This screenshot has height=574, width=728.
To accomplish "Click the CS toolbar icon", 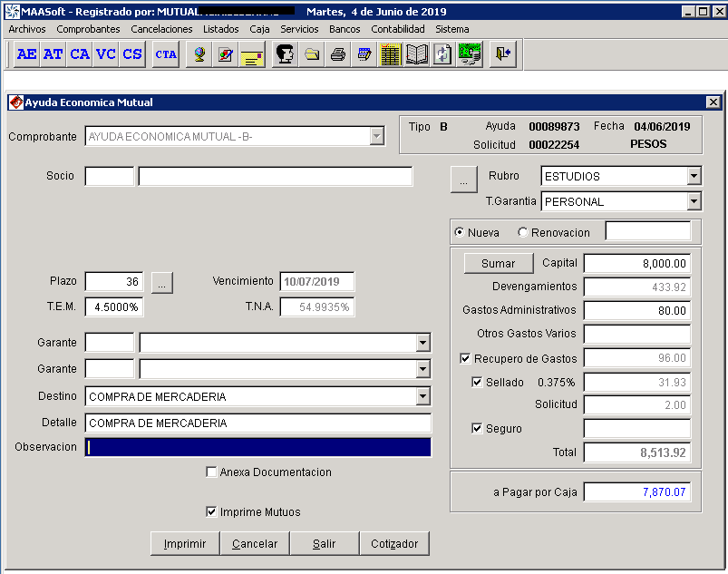I will point(132,54).
